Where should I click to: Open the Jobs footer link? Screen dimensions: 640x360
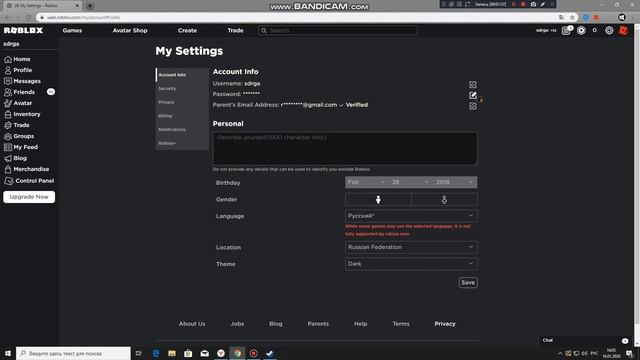point(237,324)
